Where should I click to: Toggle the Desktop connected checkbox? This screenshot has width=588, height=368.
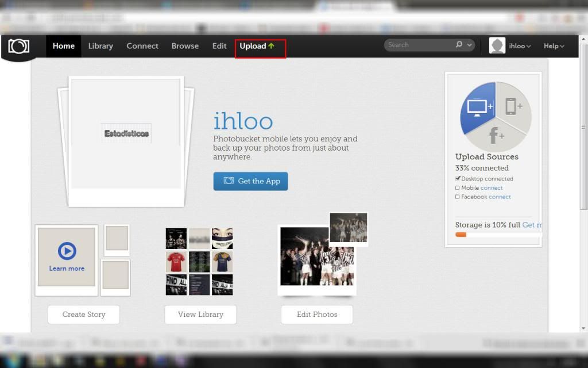(458, 178)
